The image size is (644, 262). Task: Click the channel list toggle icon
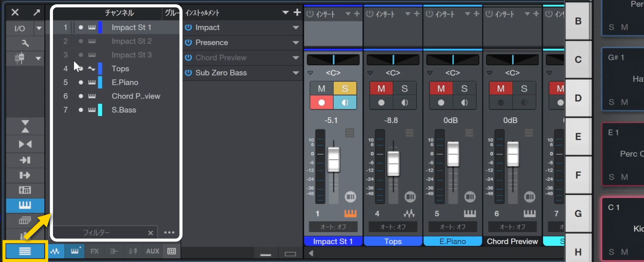25,251
